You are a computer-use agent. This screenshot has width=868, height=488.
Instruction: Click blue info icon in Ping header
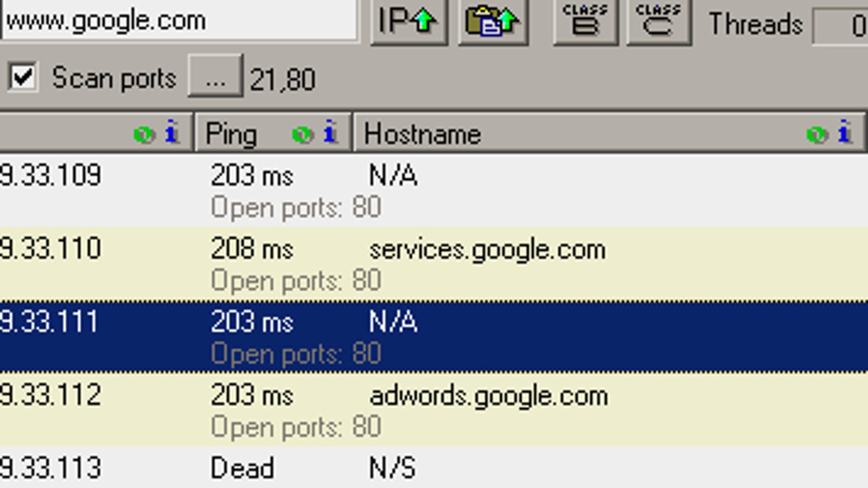tap(330, 132)
